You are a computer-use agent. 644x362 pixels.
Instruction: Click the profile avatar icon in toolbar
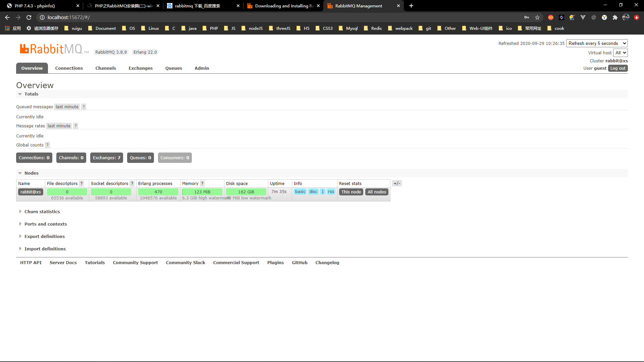626,17
